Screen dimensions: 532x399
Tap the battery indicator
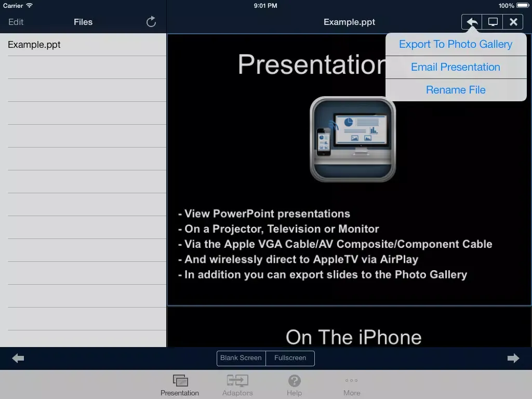[523, 5]
